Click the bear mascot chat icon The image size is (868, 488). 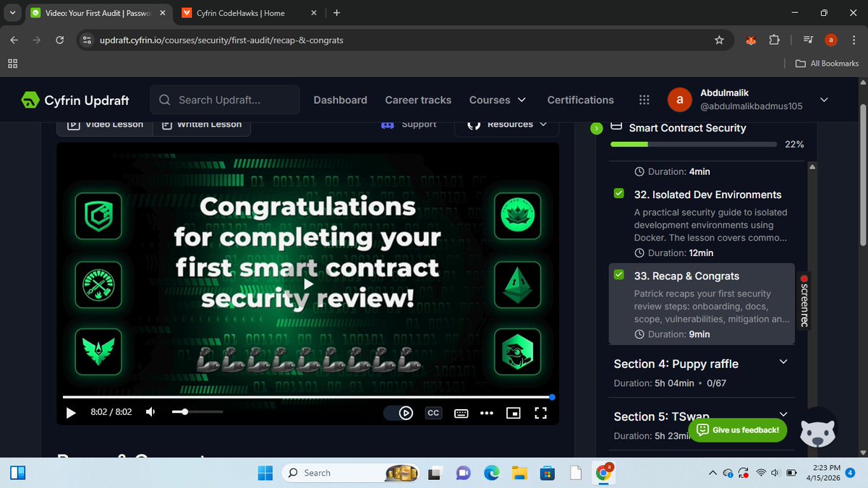(x=818, y=429)
